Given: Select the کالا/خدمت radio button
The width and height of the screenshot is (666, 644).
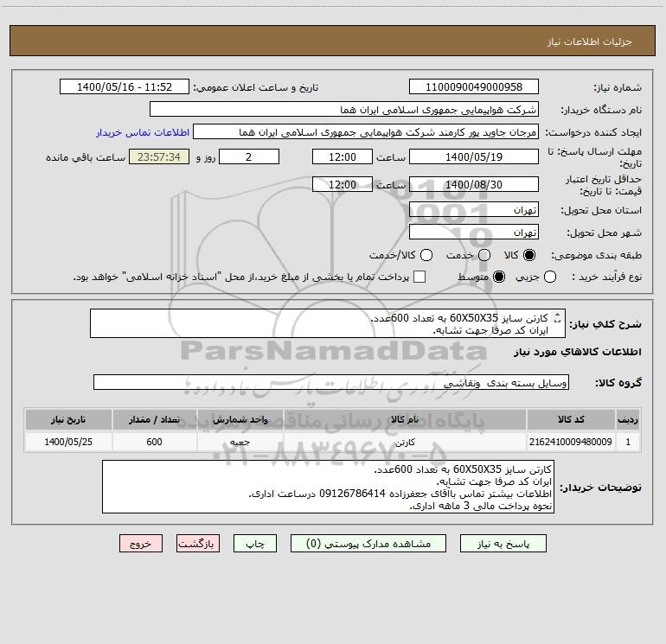Looking at the screenshot, I should (426, 255).
